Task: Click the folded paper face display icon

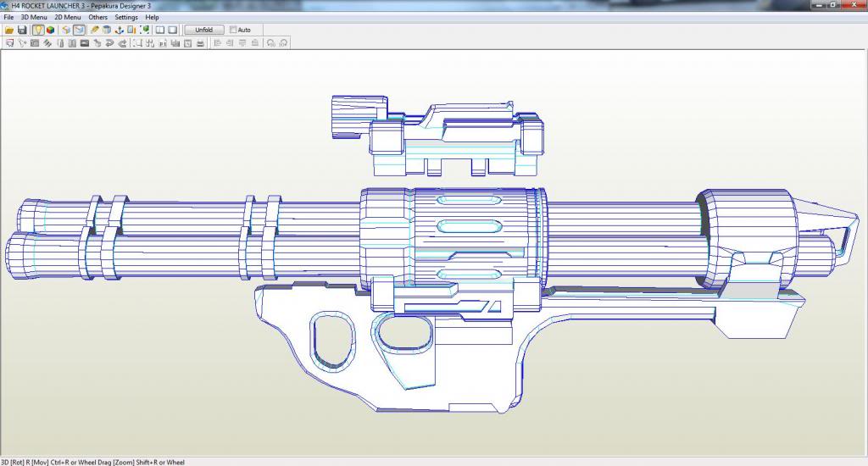Action: (66, 30)
